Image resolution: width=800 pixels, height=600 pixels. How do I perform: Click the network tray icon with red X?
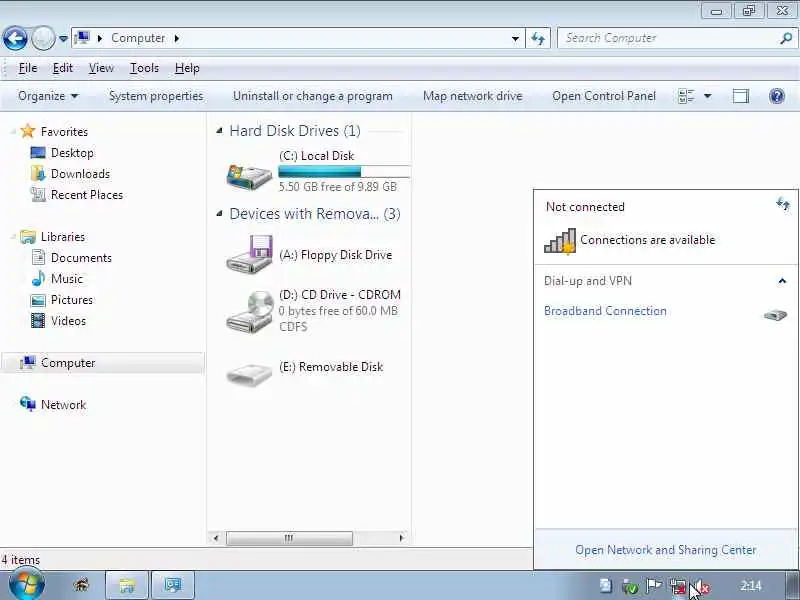pyautogui.click(x=678, y=586)
